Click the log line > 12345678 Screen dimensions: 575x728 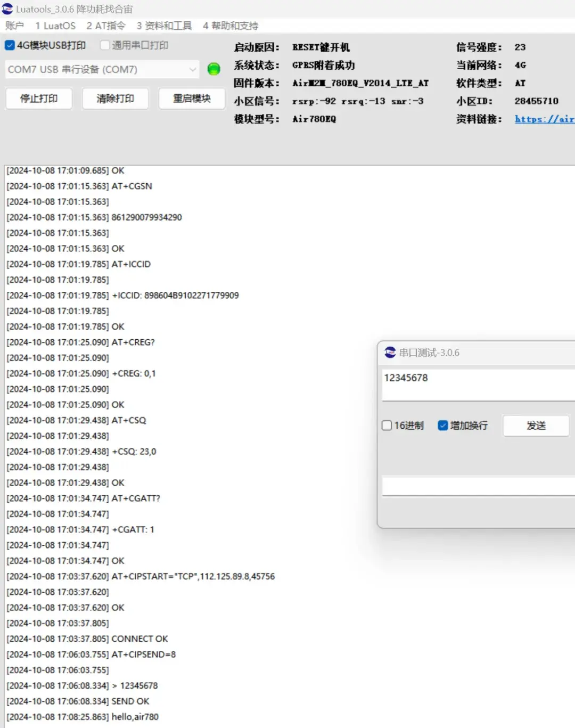(135, 685)
